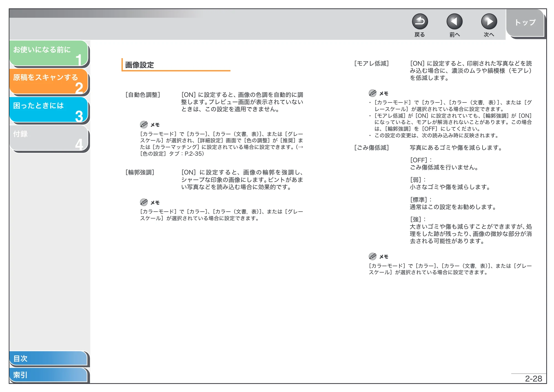
Task: Click the [OFF]： option text
Action: 421,160
